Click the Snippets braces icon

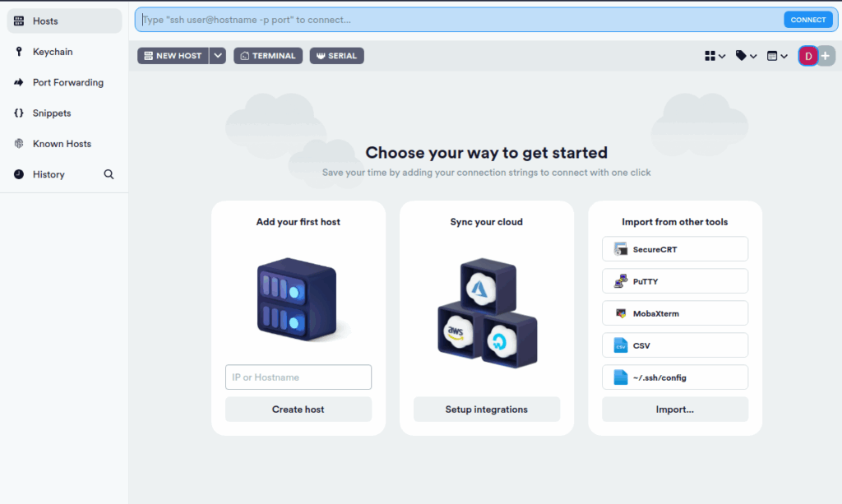point(19,113)
